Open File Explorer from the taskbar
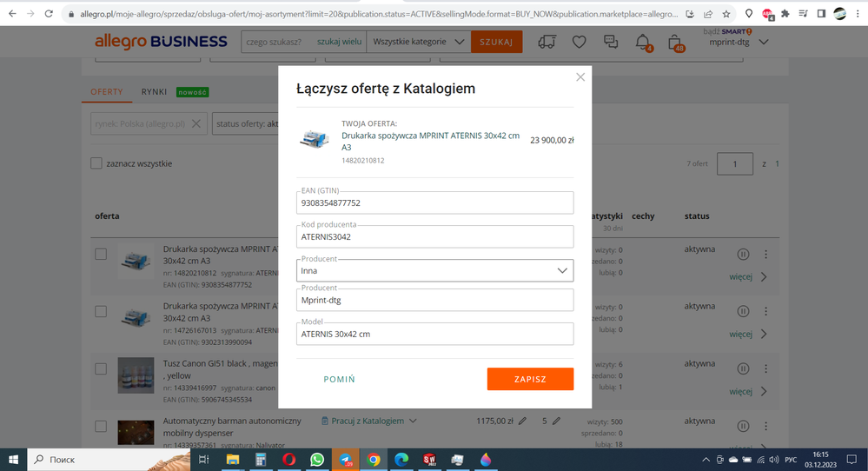 click(233, 460)
